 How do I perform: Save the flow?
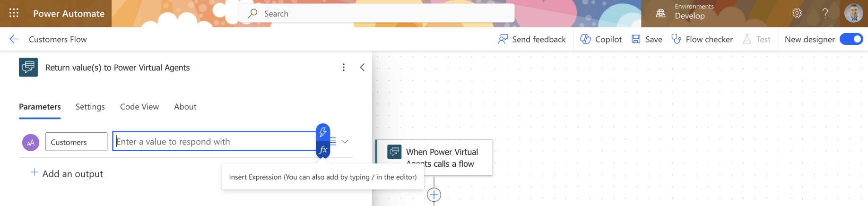pos(647,39)
